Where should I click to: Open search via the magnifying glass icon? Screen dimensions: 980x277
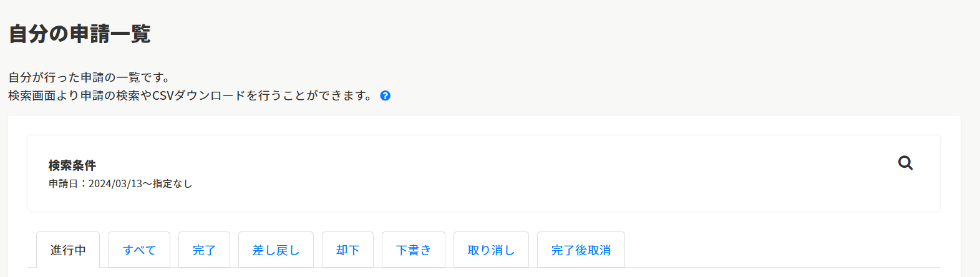pos(905,163)
